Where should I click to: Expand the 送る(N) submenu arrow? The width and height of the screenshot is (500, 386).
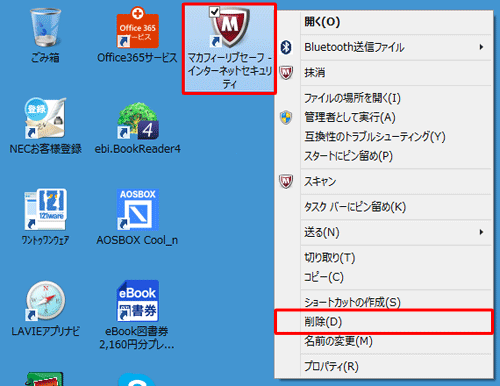(481, 232)
